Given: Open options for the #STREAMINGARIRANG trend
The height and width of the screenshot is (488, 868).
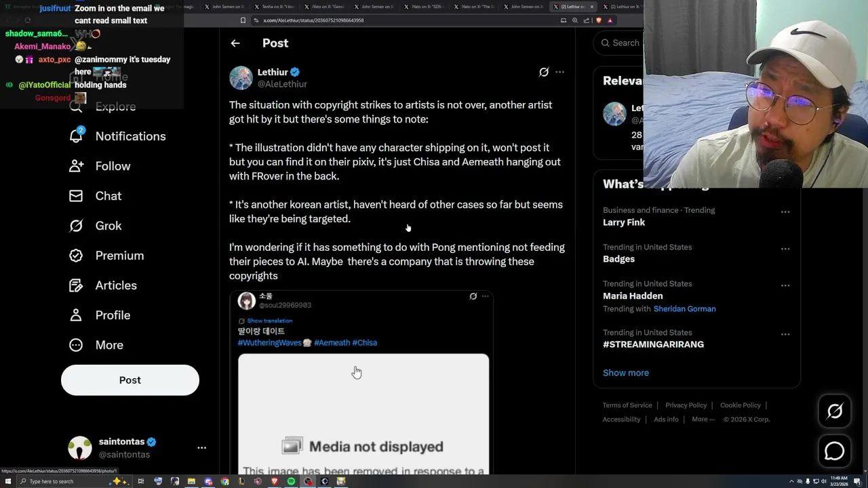Looking at the screenshot, I should click(785, 334).
